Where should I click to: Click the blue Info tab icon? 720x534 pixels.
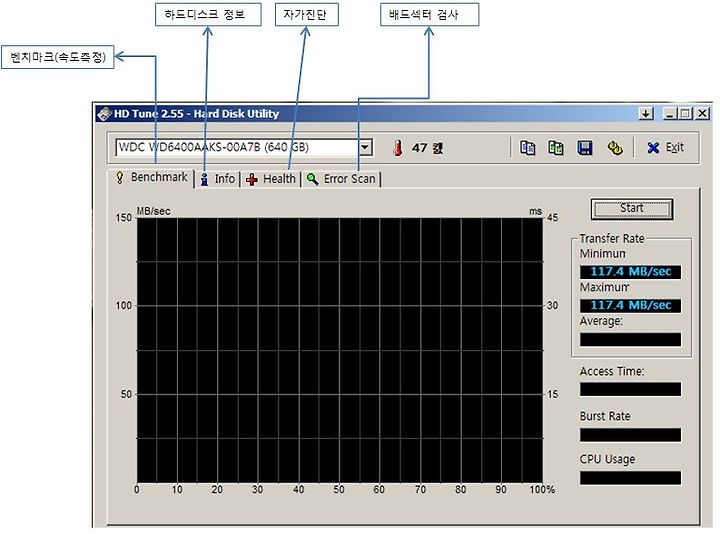coord(205,180)
